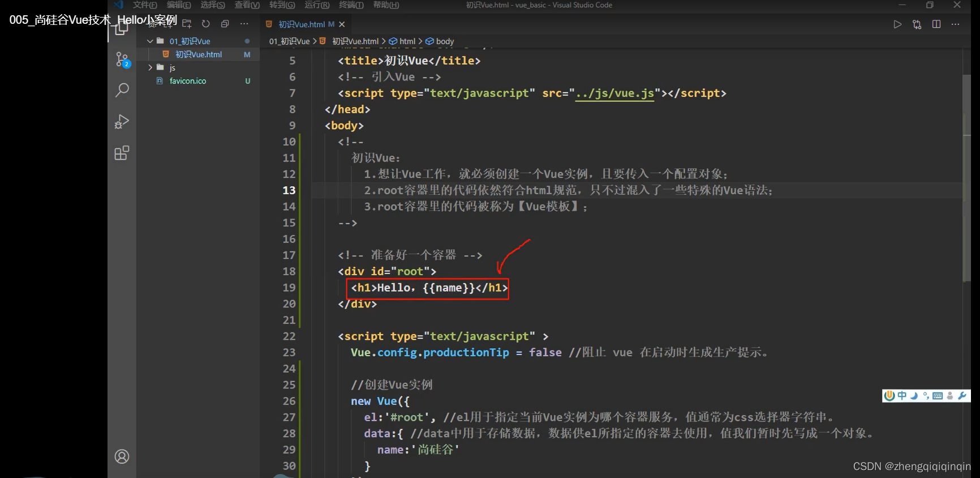The height and width of the screenshot is (478, 980).
Task: Click the 01_初识Vue breadcrumb segment
Action: 289,41
